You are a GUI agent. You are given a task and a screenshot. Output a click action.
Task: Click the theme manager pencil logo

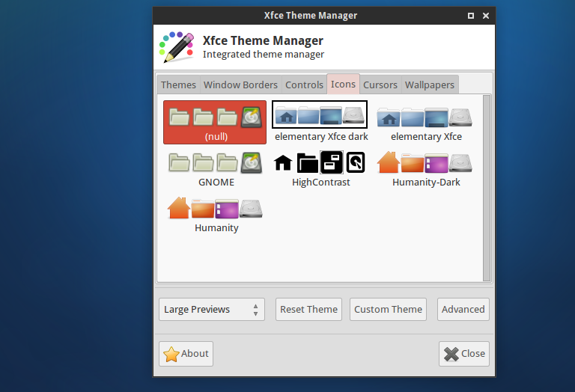click(177, 47)
